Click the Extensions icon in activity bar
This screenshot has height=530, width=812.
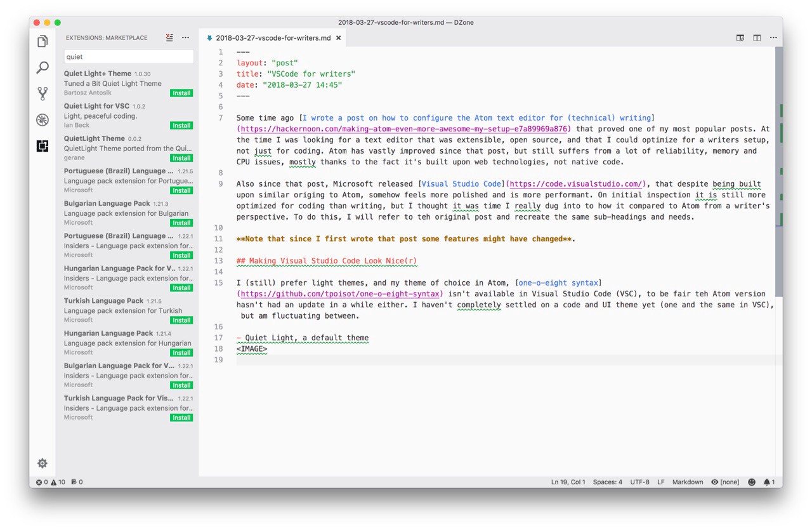click(43, 146)
